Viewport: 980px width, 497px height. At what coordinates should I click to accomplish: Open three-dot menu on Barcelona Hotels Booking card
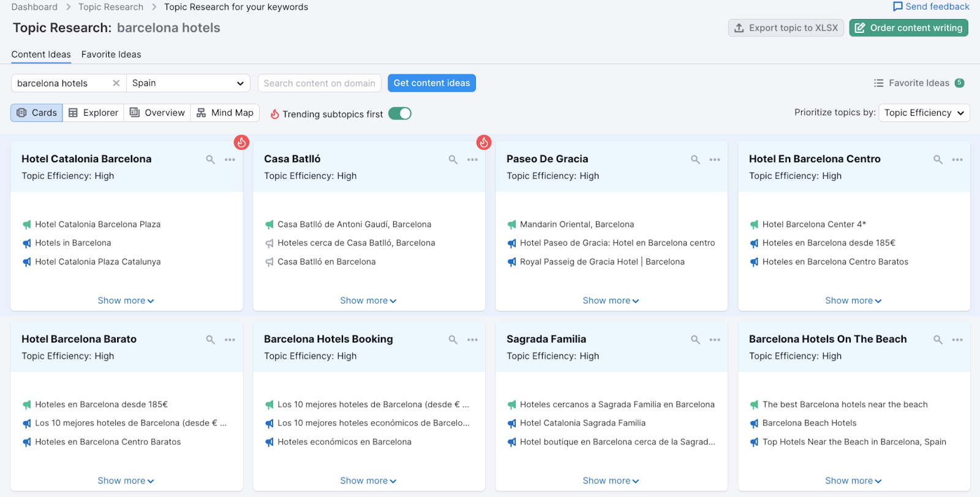click(x=472, y=340)
